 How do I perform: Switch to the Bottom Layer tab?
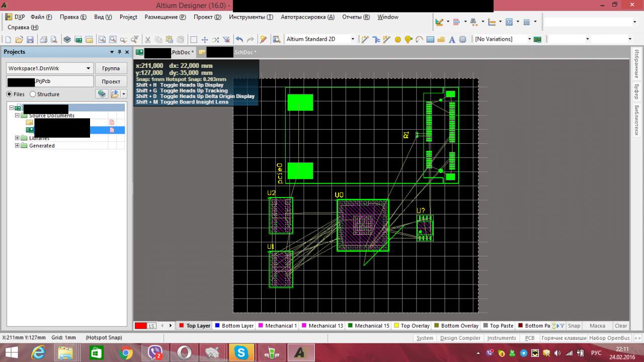click(x=234, y=326)
